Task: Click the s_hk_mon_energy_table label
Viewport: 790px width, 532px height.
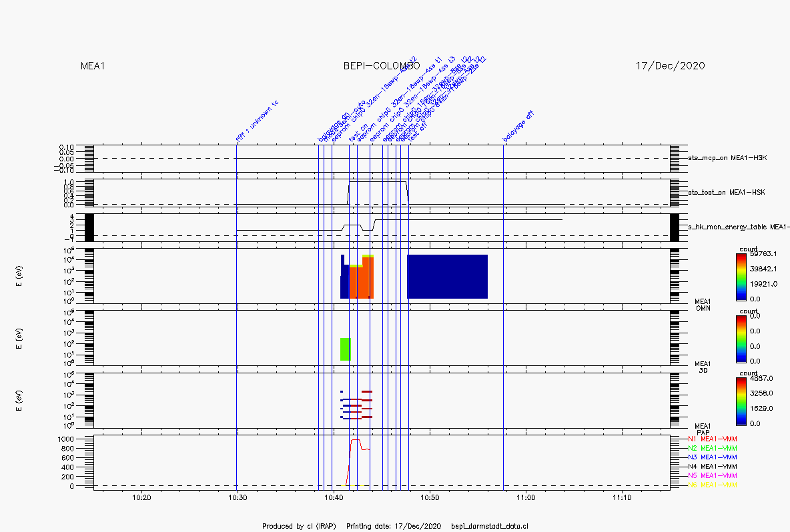Action: pos(739,227)
